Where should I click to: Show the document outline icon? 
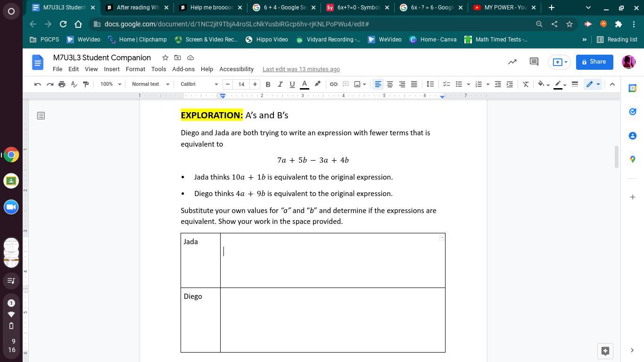click(41, 115)
